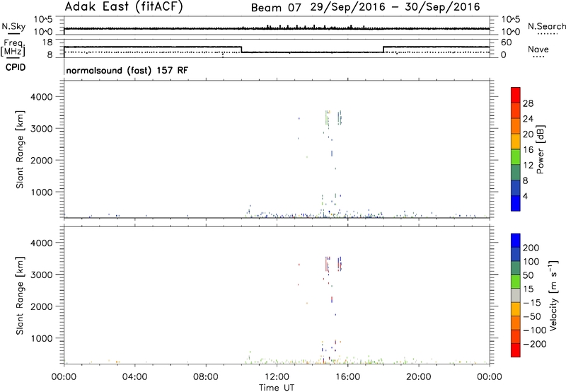Viewport: 566px width, 392px height.
Task: Click the power panel 'Slant Range [km]' axis title
Action: coord(20,149)
